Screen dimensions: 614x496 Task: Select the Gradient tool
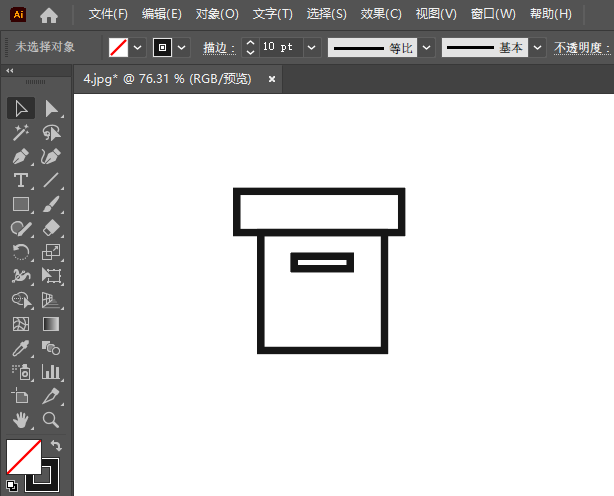(x=51, y=324)
